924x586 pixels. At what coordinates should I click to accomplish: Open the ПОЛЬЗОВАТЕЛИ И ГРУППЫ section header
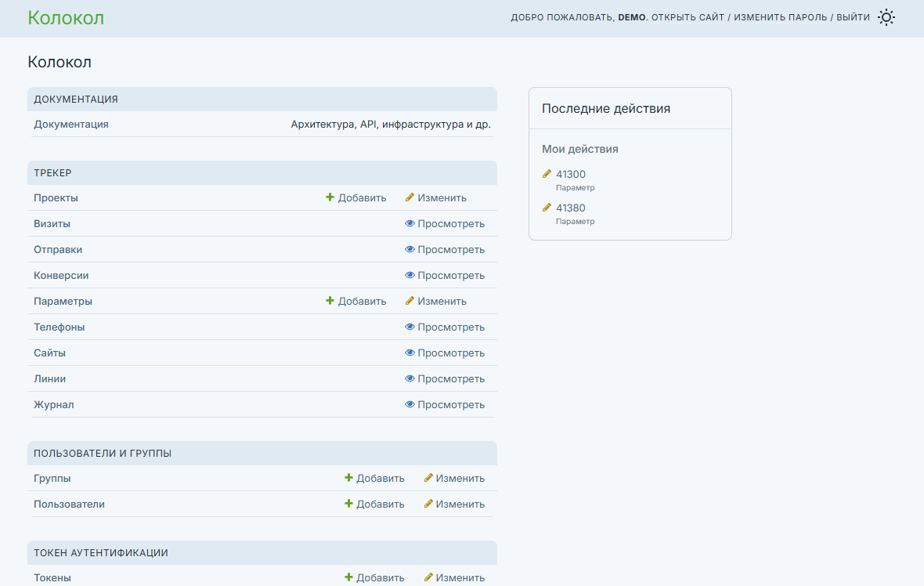[x=103, y=454]
